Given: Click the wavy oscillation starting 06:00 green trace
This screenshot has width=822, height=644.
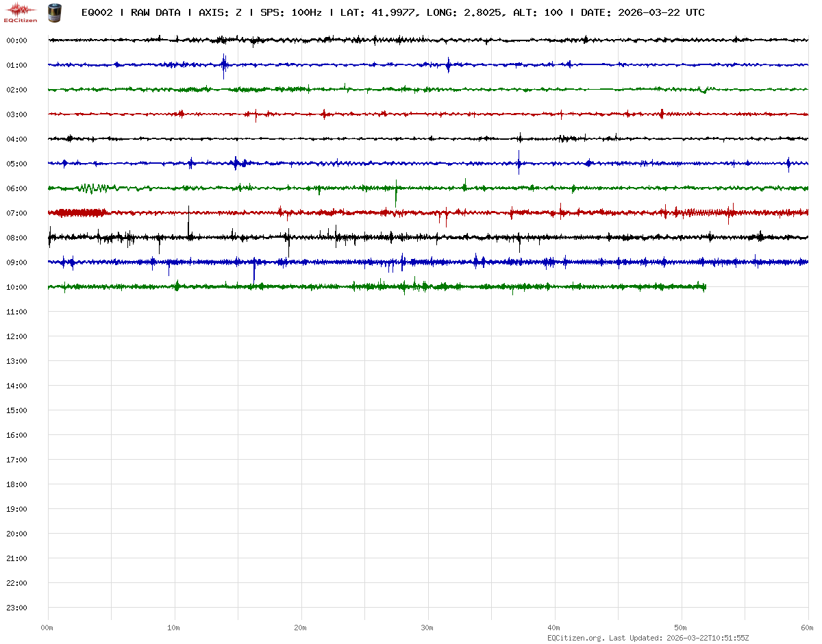Looking at the screenshot, I should 92,188.
